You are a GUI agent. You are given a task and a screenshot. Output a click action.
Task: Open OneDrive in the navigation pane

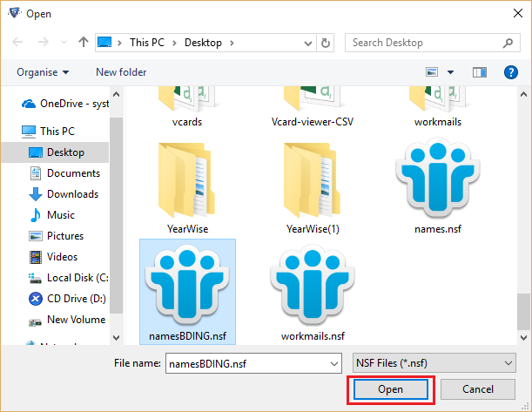click(65, 104)
